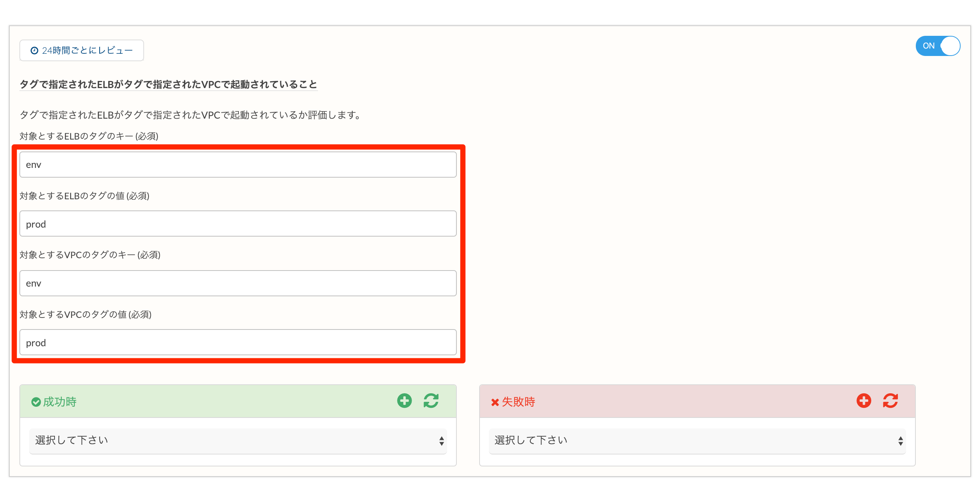
Task: Add an action with green plus icon
Action: coord(405,401)
